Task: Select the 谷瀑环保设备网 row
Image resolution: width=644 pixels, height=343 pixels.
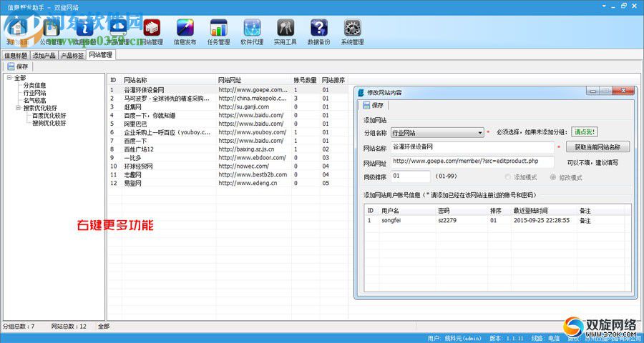Action: click(x=228, y=89)
